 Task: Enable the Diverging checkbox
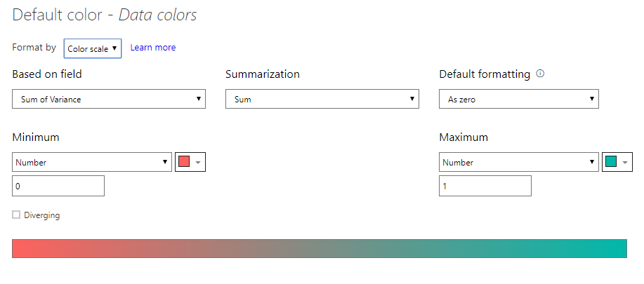(16, 215)
